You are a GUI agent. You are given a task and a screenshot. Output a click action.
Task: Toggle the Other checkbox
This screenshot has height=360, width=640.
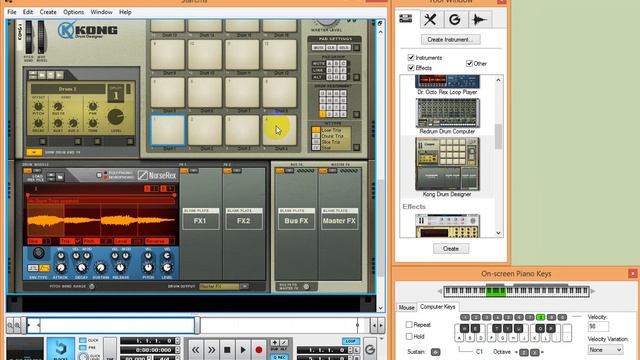pyautogui.click(x=469, y=63)
